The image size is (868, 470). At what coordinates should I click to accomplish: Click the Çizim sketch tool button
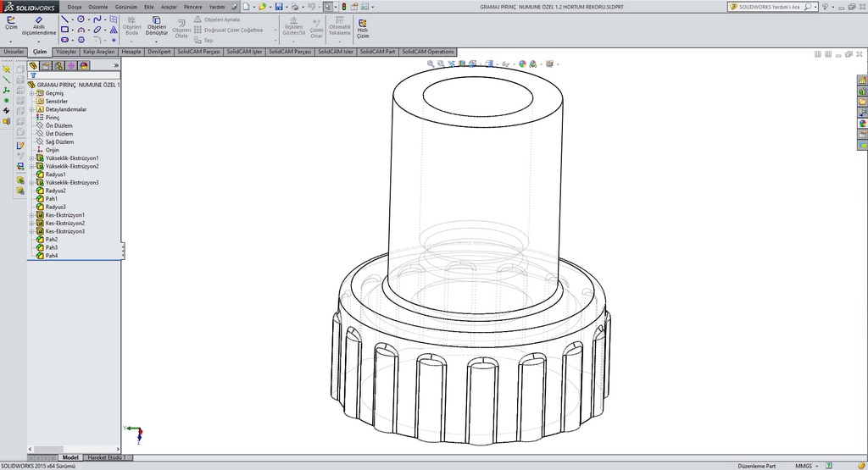[x=11, y=23]
